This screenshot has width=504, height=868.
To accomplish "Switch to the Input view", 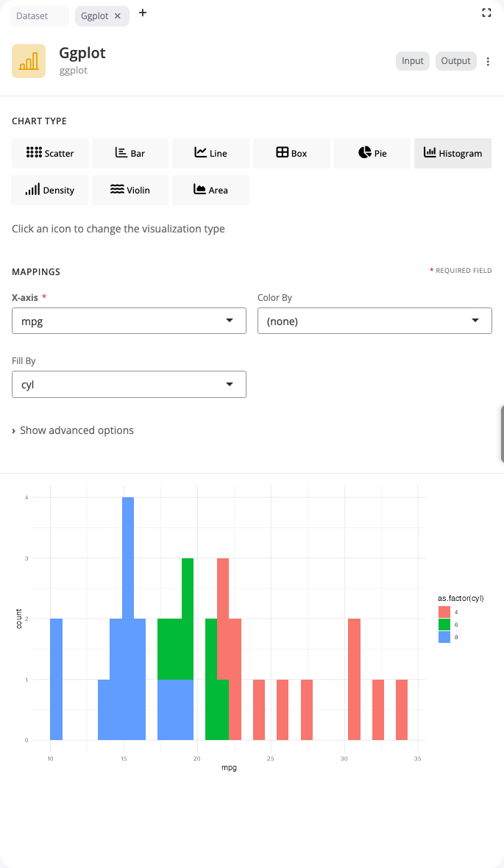I will [412, 61].
